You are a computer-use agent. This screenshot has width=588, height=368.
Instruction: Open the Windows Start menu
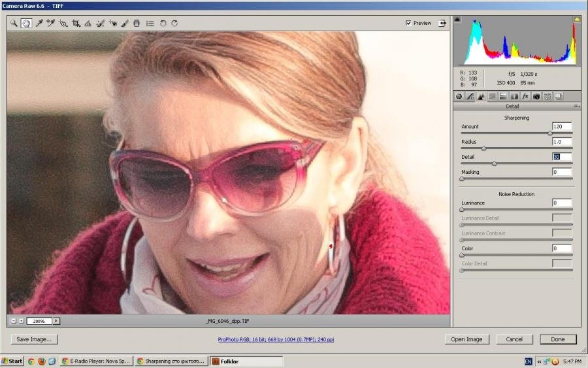12,361
